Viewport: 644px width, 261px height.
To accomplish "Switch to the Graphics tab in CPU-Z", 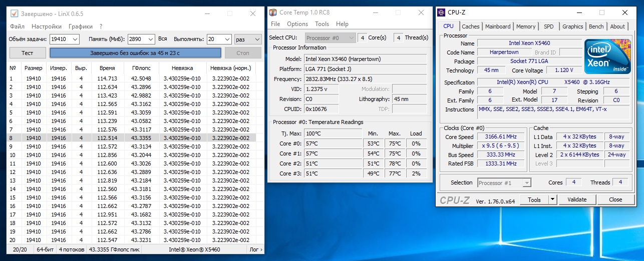I will pyautogui.click(x=572, y=26).
